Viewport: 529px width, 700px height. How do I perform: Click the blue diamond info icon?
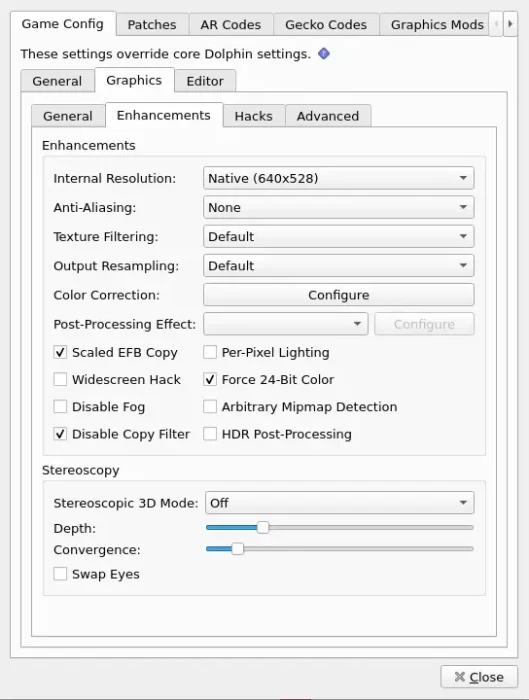click(x=324, y=54)
